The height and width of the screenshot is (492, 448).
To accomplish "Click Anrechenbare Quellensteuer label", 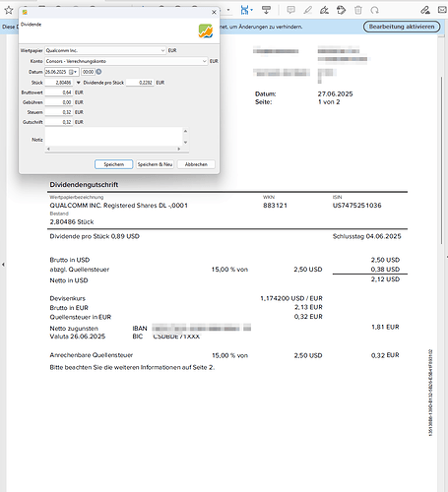I will (92, 355).
